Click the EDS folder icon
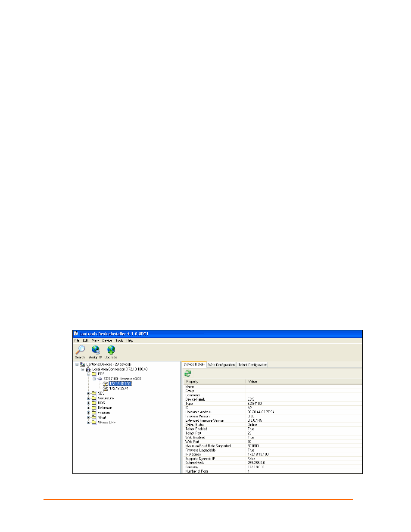The image size is (411, 532). click(94, 374)
